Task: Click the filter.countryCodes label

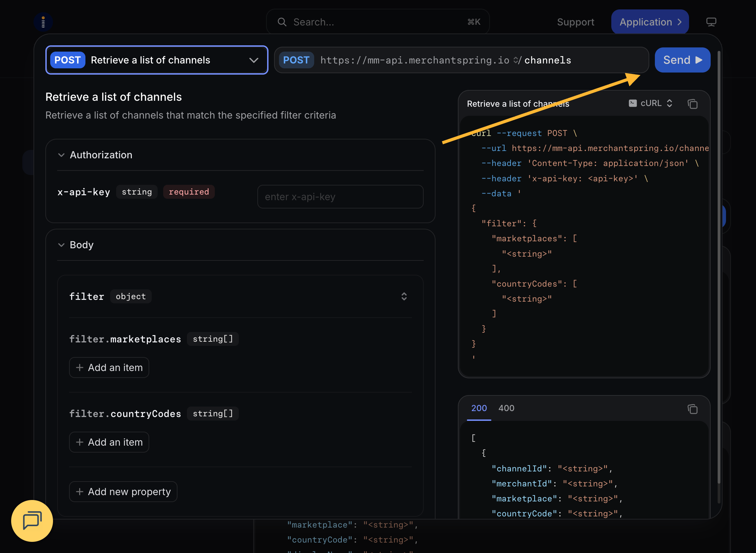Action: point(125,414)
